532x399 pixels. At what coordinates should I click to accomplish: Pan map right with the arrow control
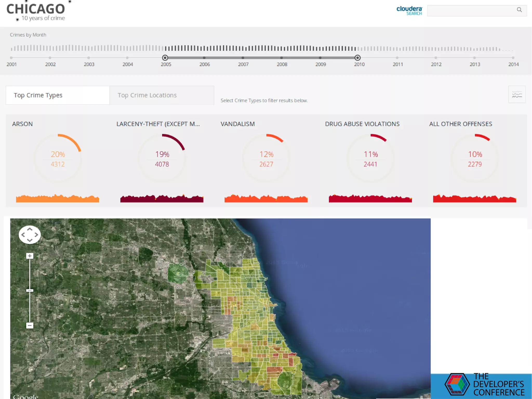pyautogui.click(x=36, y=235)
